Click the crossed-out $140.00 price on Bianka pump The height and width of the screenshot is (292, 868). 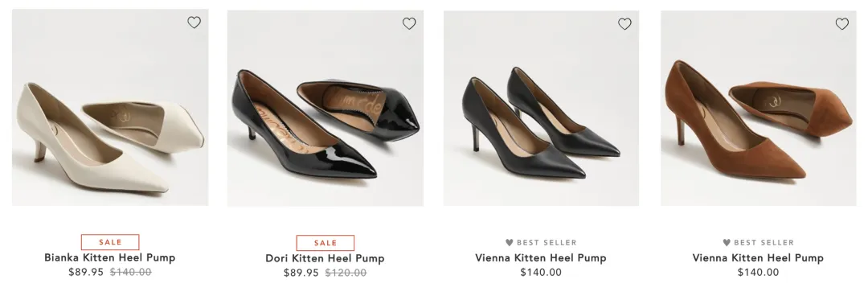131,272
